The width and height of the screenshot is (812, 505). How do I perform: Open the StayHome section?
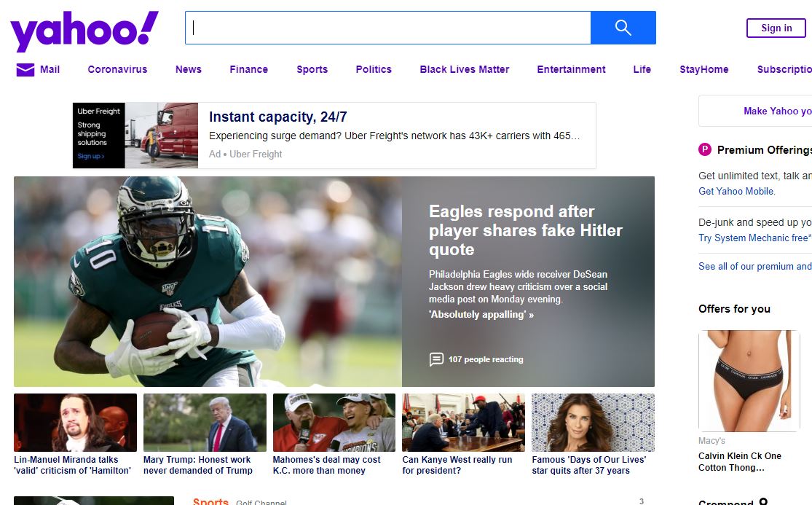point(703,69)
